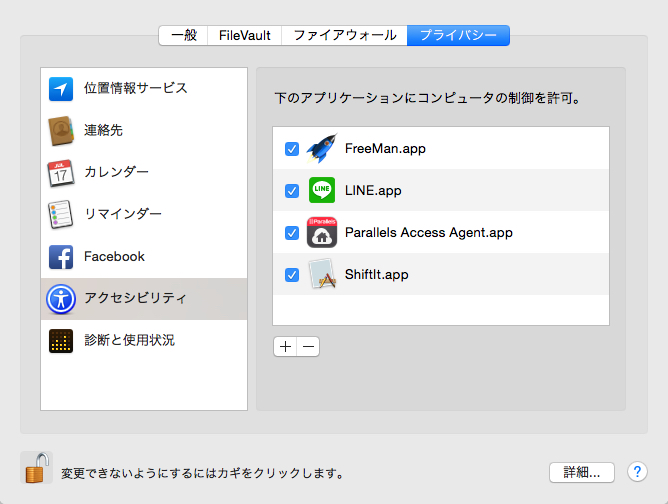Image resolution: width=668 pixels, height=504 pixels.
Task: Click the blue Accessibility figure icon
Action: (61, 299)
